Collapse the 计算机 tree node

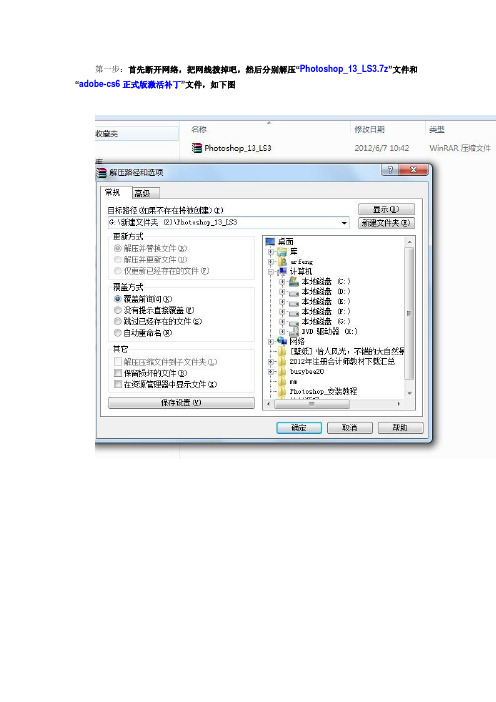[270, 272]
